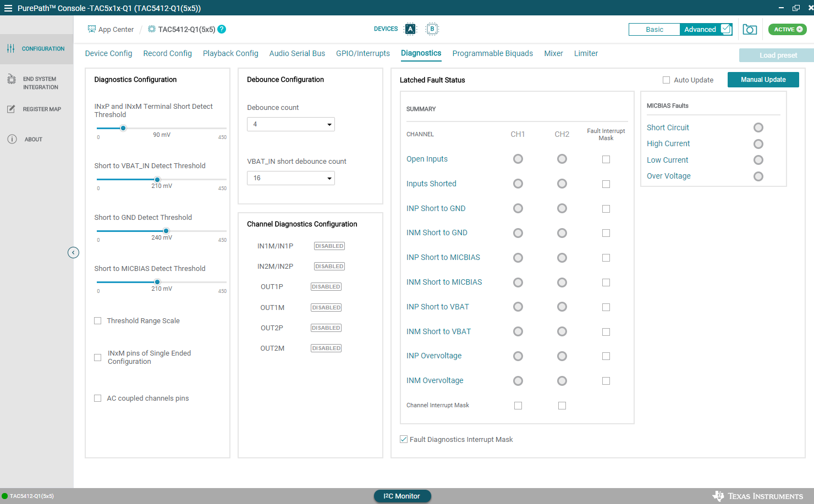Click the camera snapshot icon
Screen dimensions: 814x504
(750, 30)
